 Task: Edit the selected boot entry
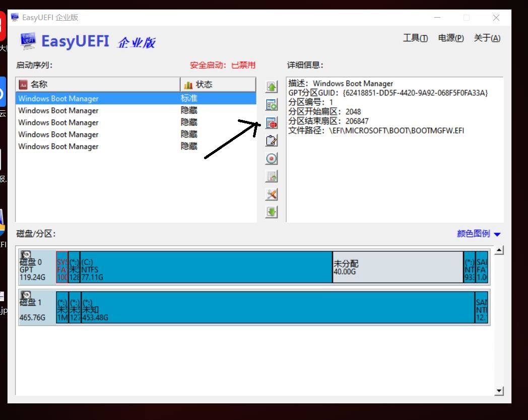pos(272,141)
